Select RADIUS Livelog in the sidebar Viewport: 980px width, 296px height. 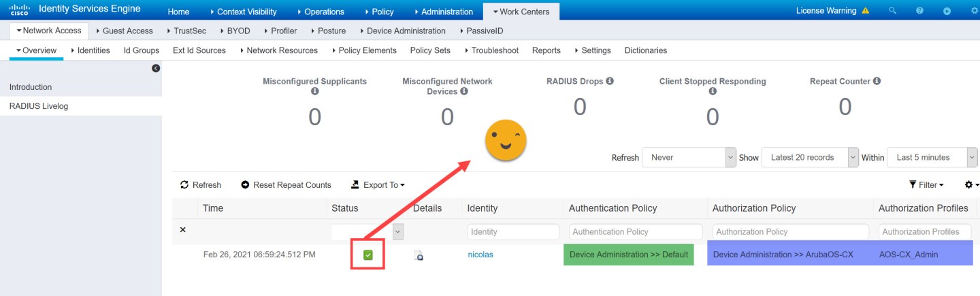(39, 106)
